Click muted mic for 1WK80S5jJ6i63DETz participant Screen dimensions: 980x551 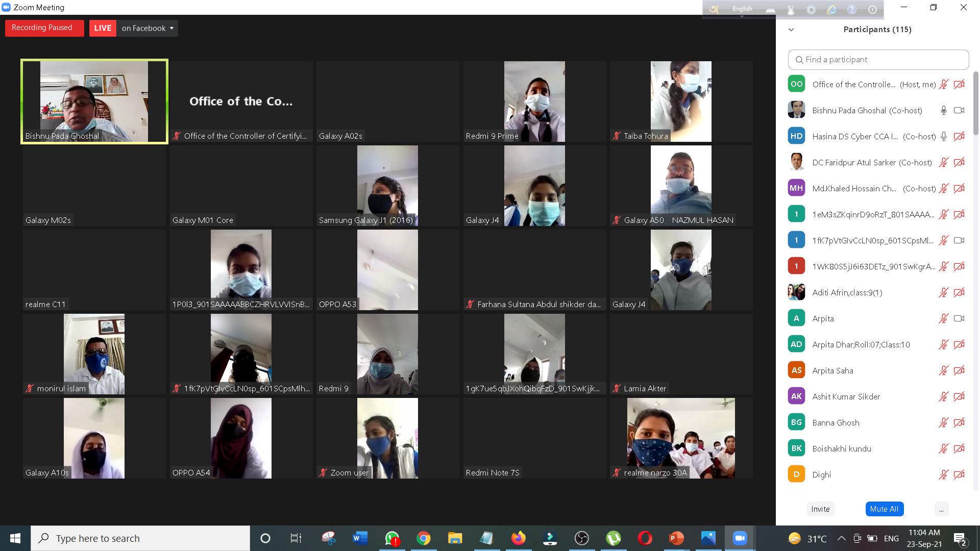(944, 266)
